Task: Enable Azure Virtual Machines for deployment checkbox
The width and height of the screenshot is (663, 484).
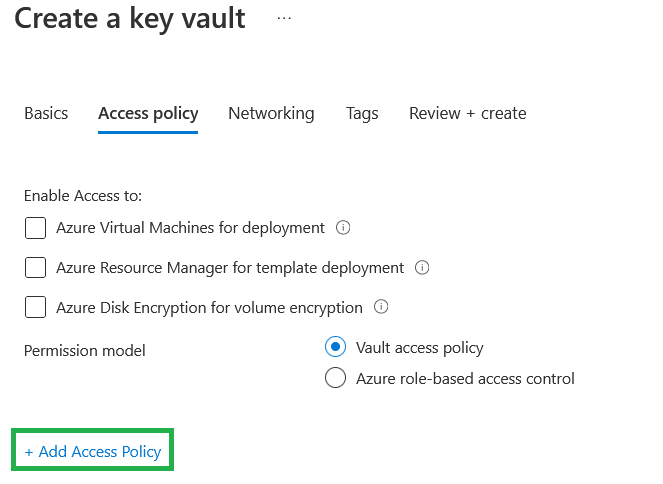Action: (36, 228)
